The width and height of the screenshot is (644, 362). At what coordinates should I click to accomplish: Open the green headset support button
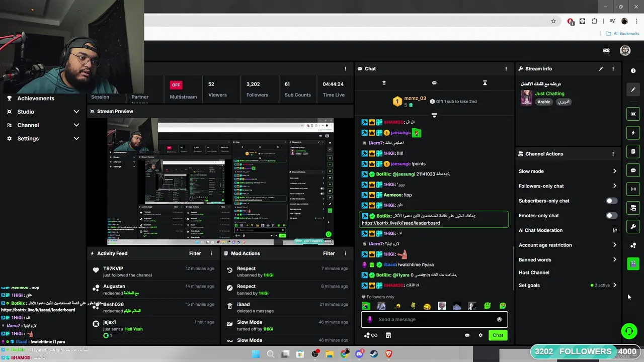(629, 331)
